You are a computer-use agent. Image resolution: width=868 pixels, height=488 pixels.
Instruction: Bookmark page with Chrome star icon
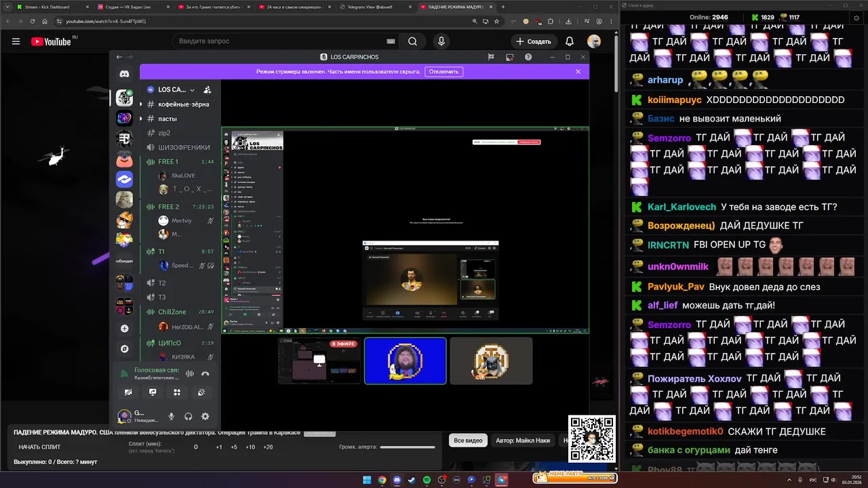click(x=497, y=21)
